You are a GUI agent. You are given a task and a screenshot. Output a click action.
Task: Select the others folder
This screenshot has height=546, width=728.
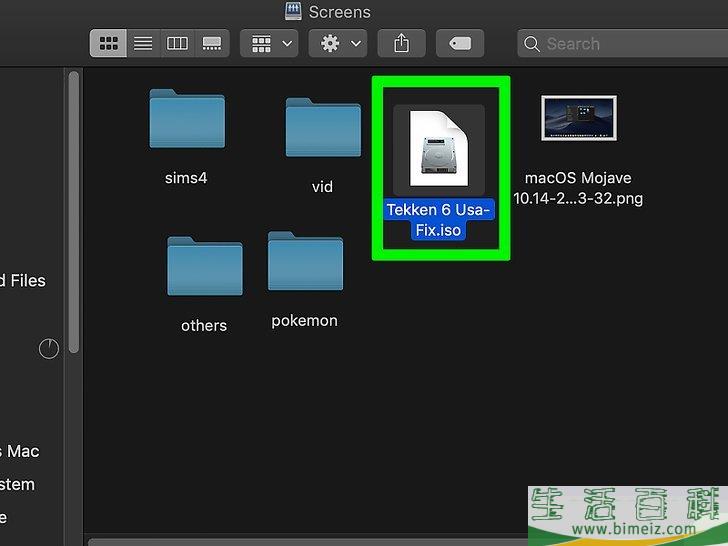[x=205, y=266]
